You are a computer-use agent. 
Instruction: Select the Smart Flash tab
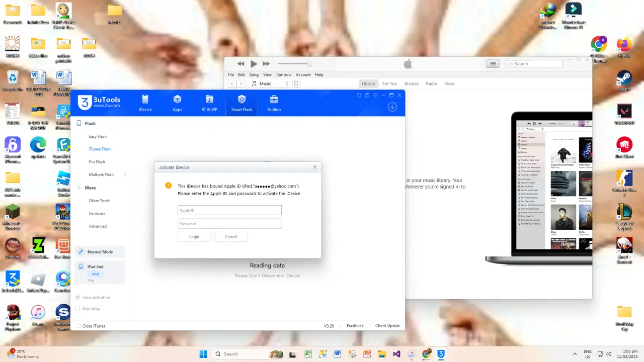tap(242, 103)
